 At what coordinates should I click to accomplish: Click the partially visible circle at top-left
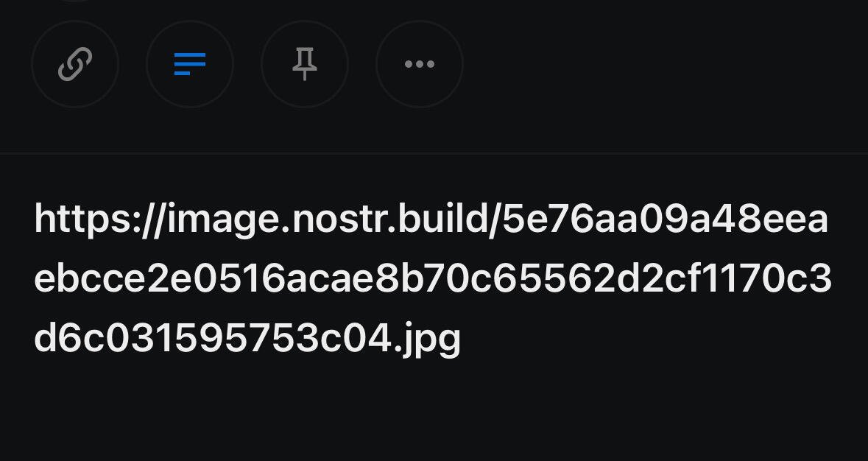pyautogui.click(x=75, y=1)
